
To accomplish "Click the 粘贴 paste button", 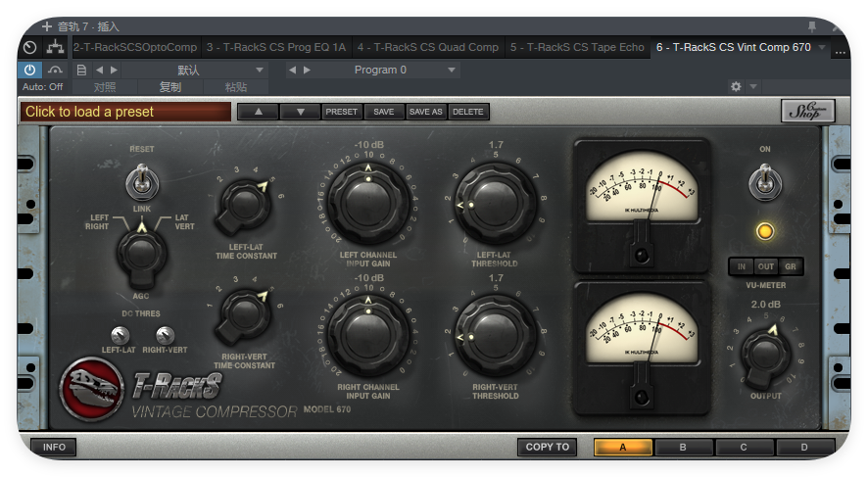I will point(236,87).
